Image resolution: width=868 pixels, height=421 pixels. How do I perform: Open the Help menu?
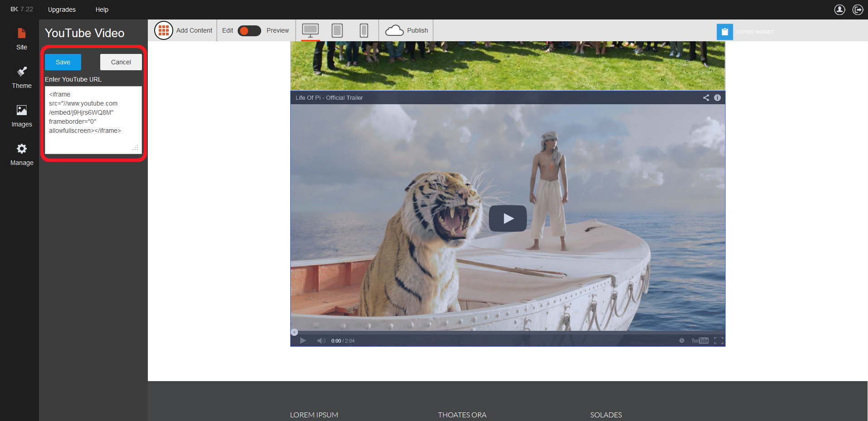click(102, 10)
